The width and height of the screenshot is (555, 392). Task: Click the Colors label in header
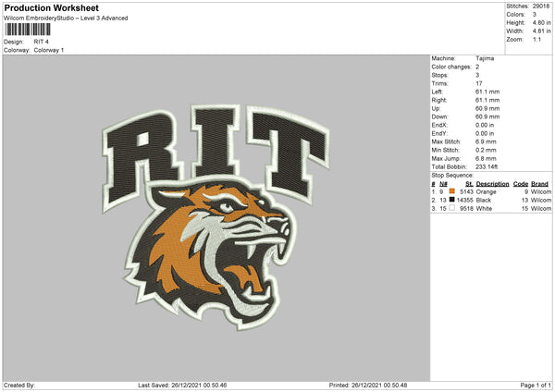[x=516, y=15]
